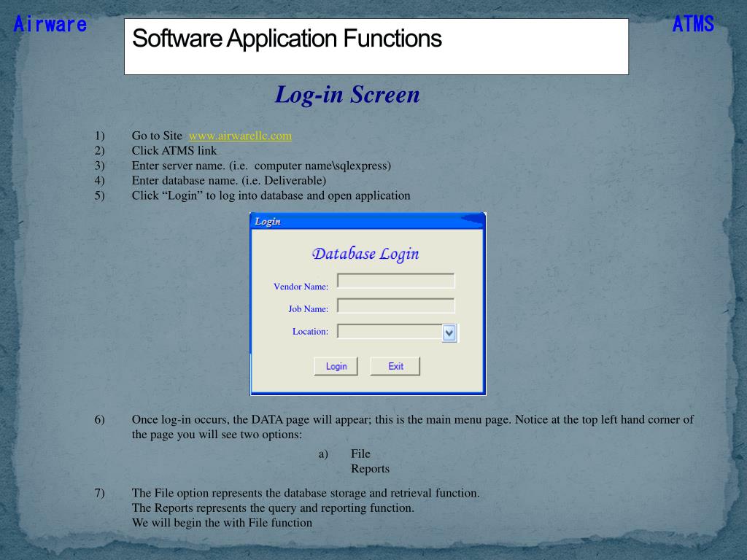Open the Location dropdown arrow
The width and height of the screenshot is (747, 560).
pyautogui.click(x=449, y=332)
